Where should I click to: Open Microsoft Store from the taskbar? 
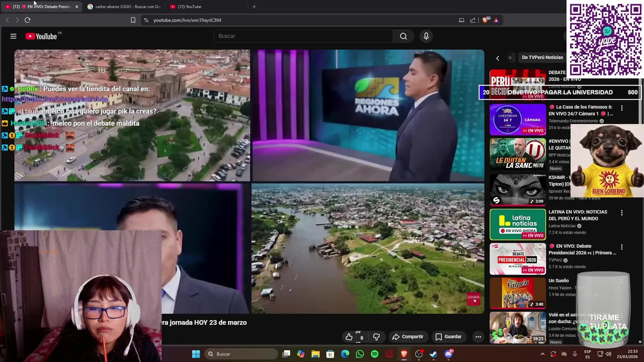click(x=330, y=354)
